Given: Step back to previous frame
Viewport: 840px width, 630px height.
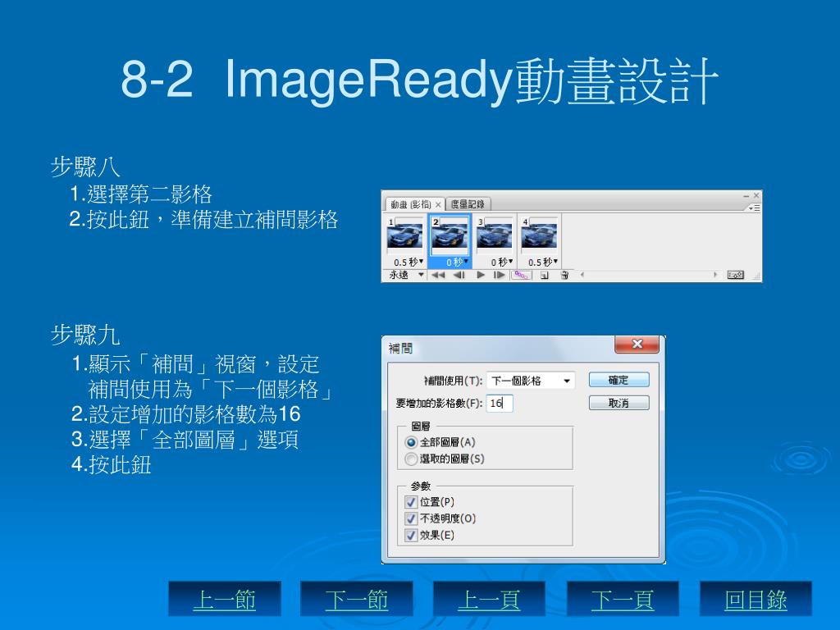Looking at the screenshot, I should [x=459, y=276].
